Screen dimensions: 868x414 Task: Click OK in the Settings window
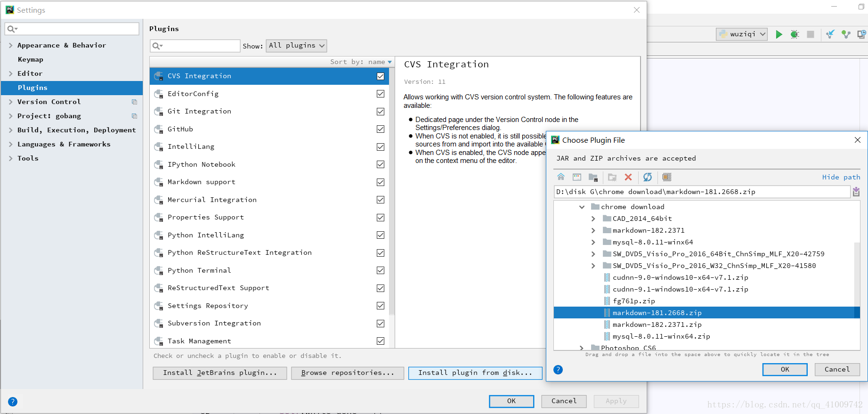[x=511, y=401]
